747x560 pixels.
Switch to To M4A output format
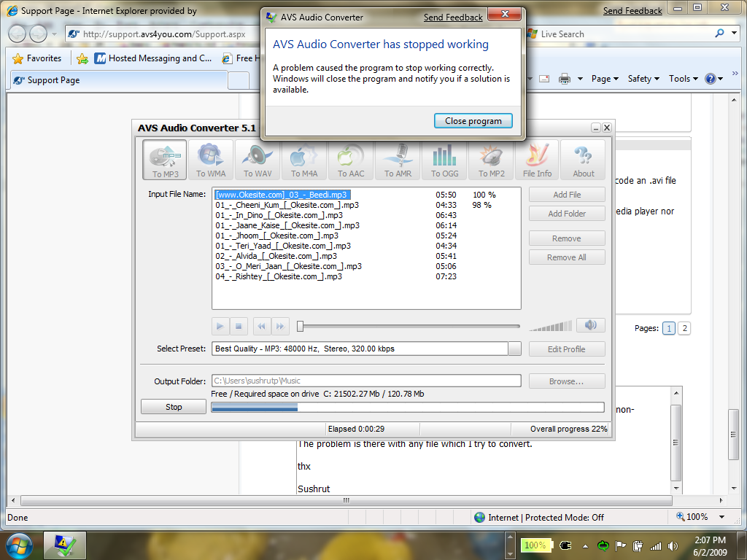(304, 160)
